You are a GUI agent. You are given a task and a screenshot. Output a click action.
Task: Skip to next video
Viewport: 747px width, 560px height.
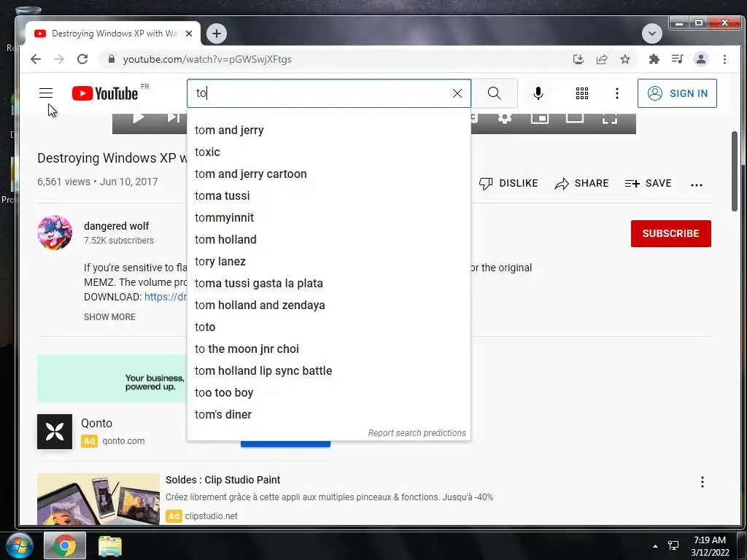coord(174,117)
